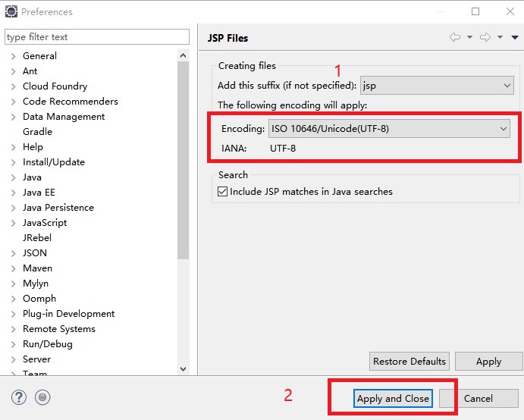Expand the Remote Systems node arrow
This screenshot has height=420, width=524.
[14, 329]
